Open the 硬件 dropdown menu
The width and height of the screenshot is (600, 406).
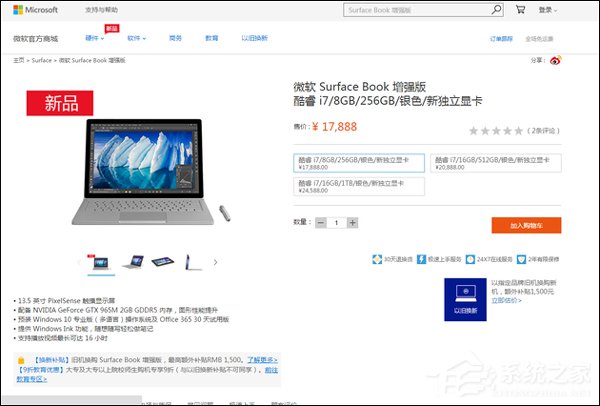tap(95, 38)
